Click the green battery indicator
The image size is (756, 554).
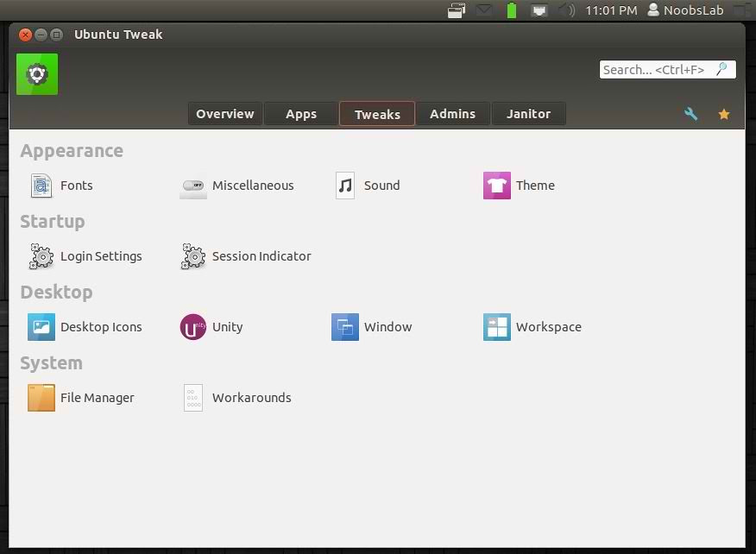click(x=512, y=10)
